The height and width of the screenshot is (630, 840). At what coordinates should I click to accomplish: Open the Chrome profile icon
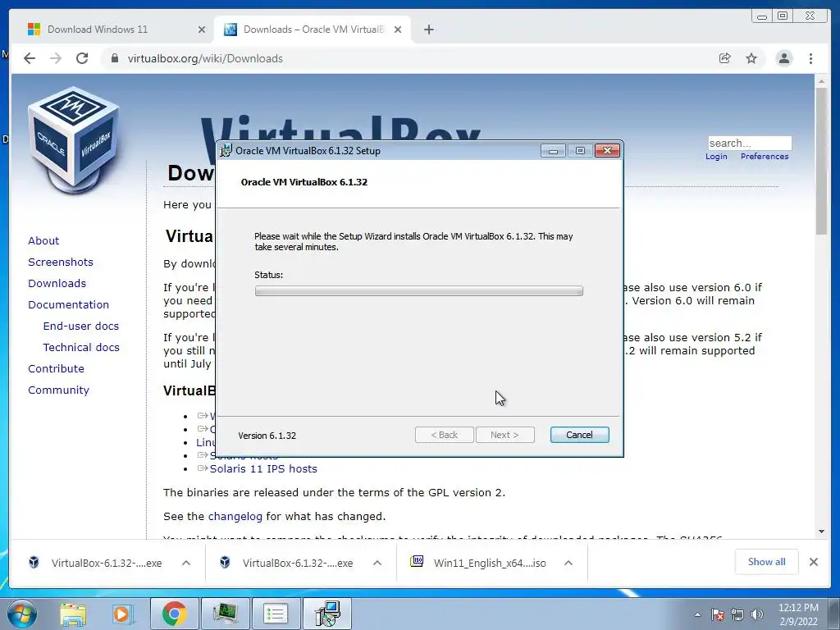[x=783, y=58]
